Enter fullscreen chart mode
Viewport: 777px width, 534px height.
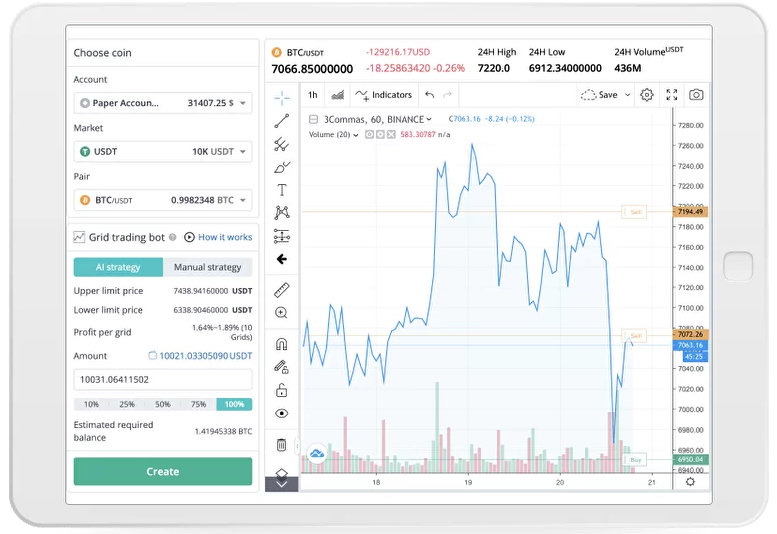pos(671,95)
